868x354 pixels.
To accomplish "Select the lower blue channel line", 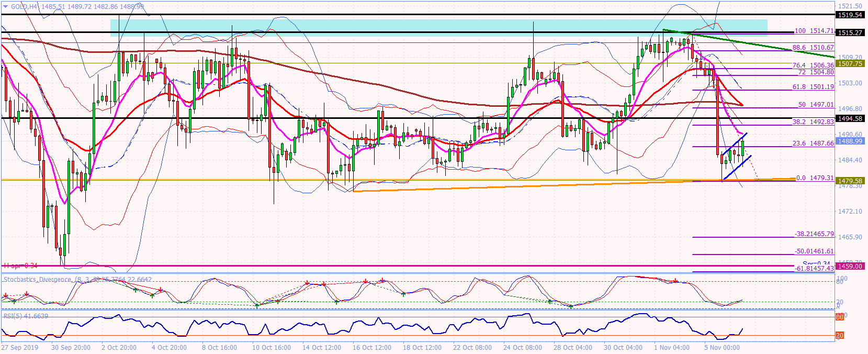I will click(737, 168).
